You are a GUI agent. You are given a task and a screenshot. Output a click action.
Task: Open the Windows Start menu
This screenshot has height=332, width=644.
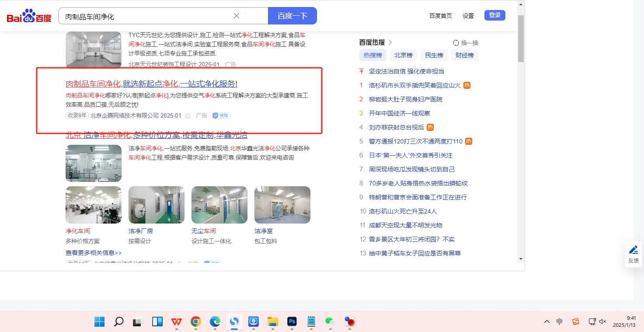point(99,322)
